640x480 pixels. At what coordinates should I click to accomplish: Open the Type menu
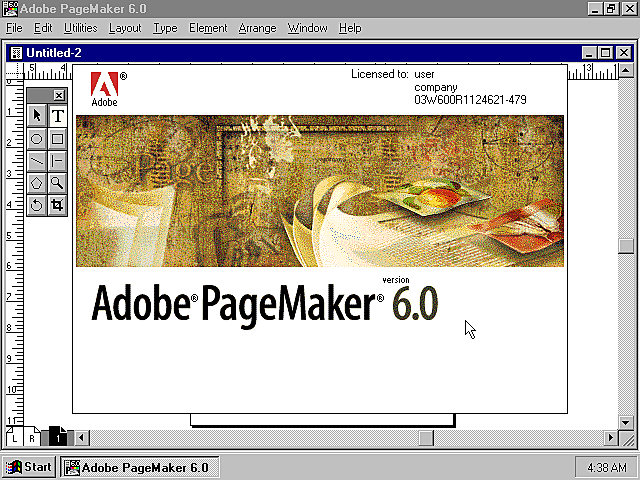pos(165,28)
